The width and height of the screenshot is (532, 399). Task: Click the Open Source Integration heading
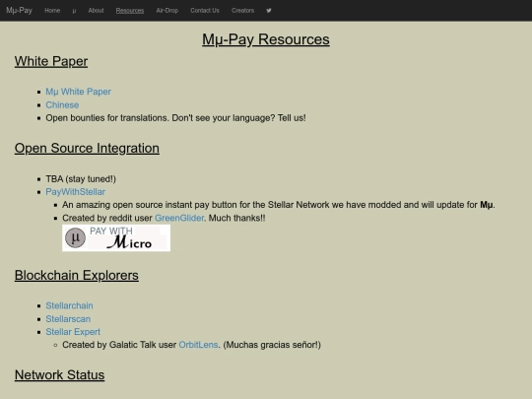[x=87, y=148]
